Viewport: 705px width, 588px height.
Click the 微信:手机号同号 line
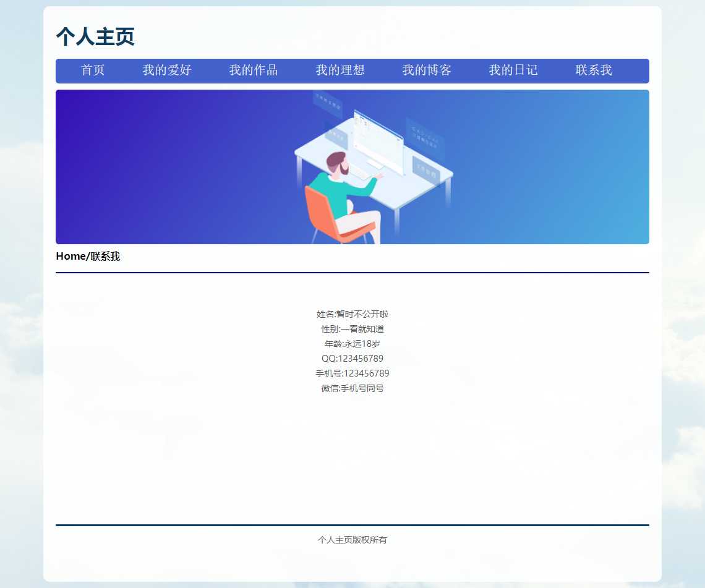click(352, 388)
